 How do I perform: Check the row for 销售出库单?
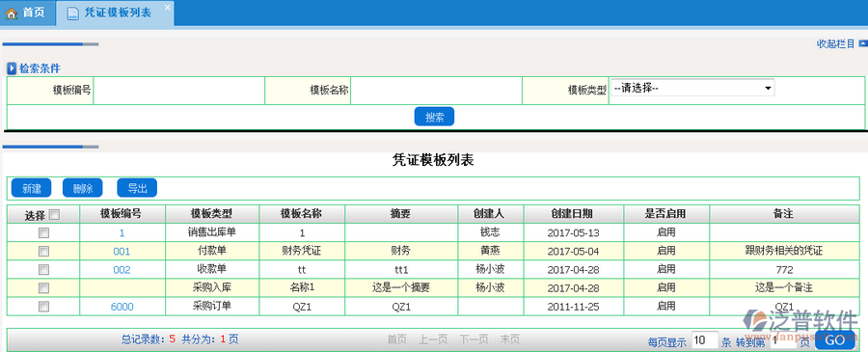pyautogui.click(x=43, y=233)
